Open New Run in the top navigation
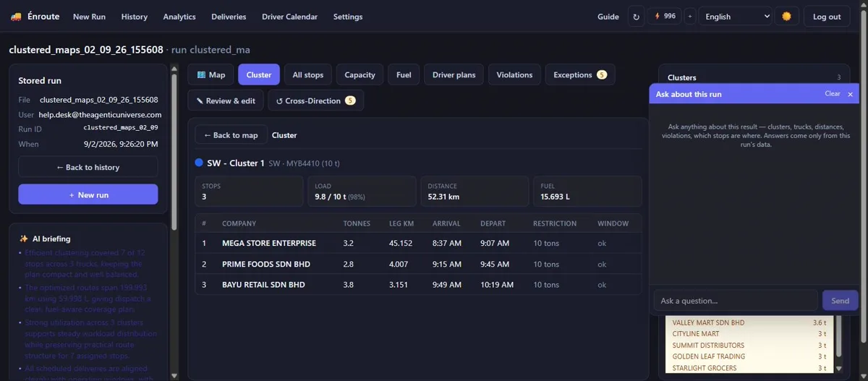This screenshot has width=868, height=381. point(90,17)
